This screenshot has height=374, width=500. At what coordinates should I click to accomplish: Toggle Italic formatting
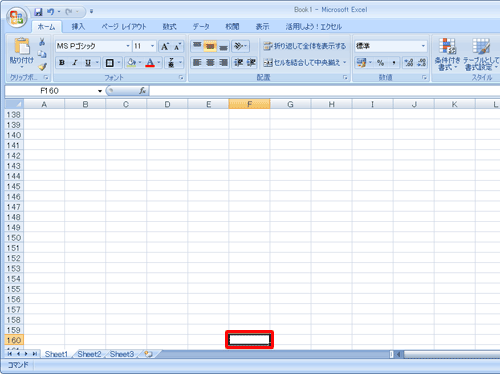point(75,63)
